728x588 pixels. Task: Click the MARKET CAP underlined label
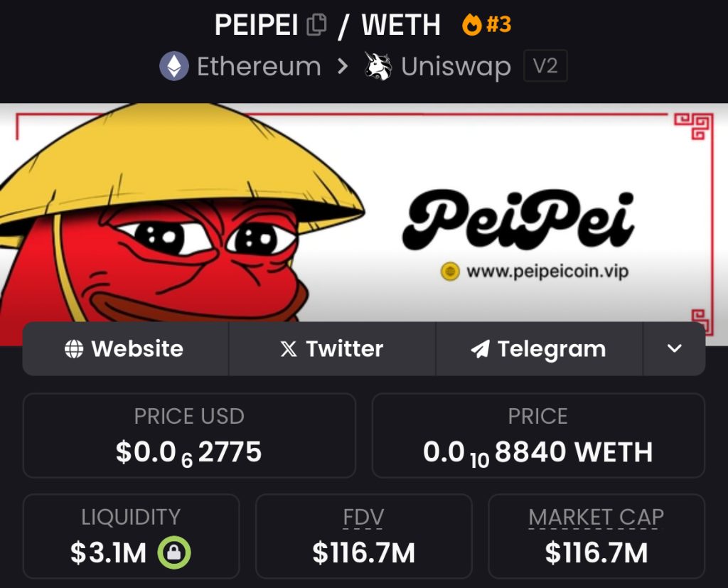click(596, 518)
